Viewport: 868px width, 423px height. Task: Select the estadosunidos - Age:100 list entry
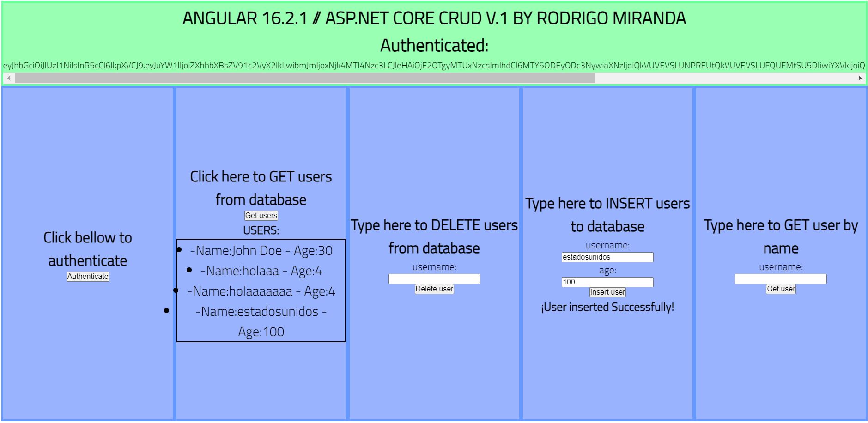tap(261, 322)
